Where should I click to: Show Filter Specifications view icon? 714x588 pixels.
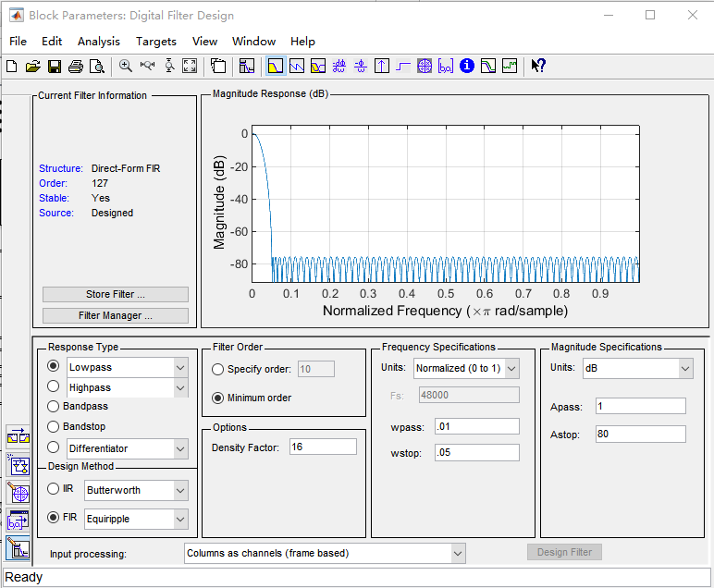pos(246,66)
